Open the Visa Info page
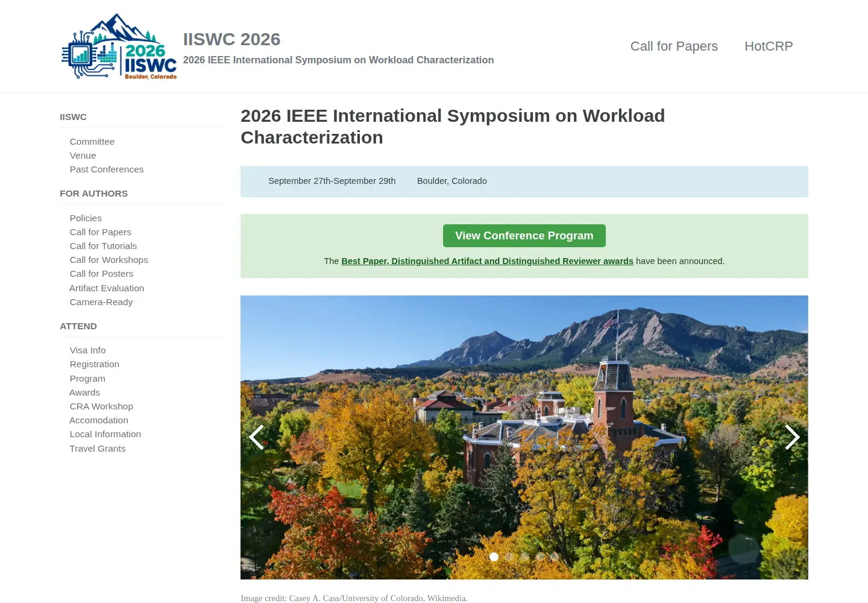 (87, 350)
